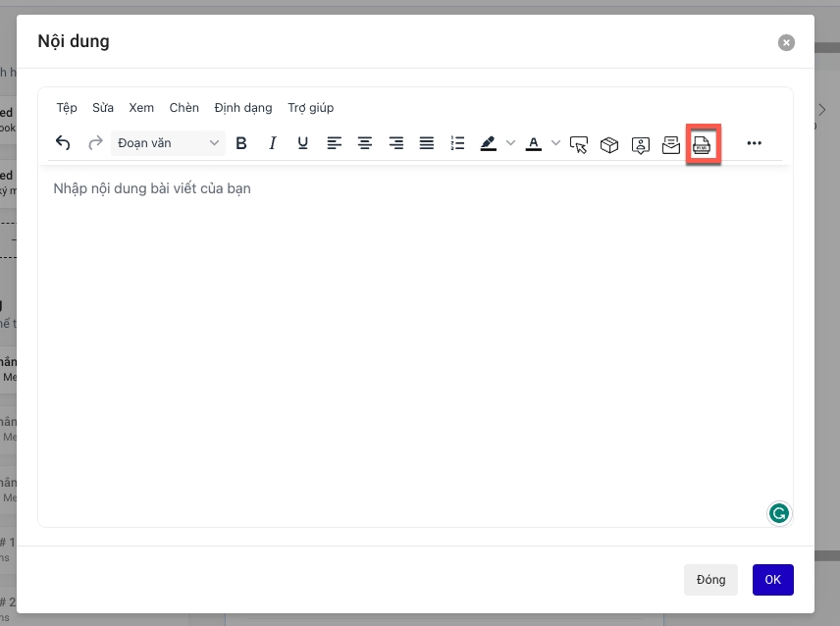
Task: Open the Định dạng menu
Action: 242,108
